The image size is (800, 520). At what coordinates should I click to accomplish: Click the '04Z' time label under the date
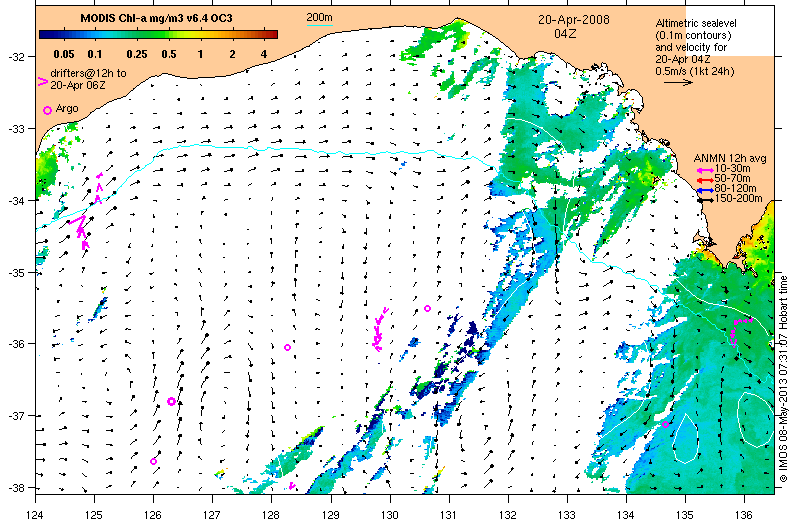tap(564, 34)
